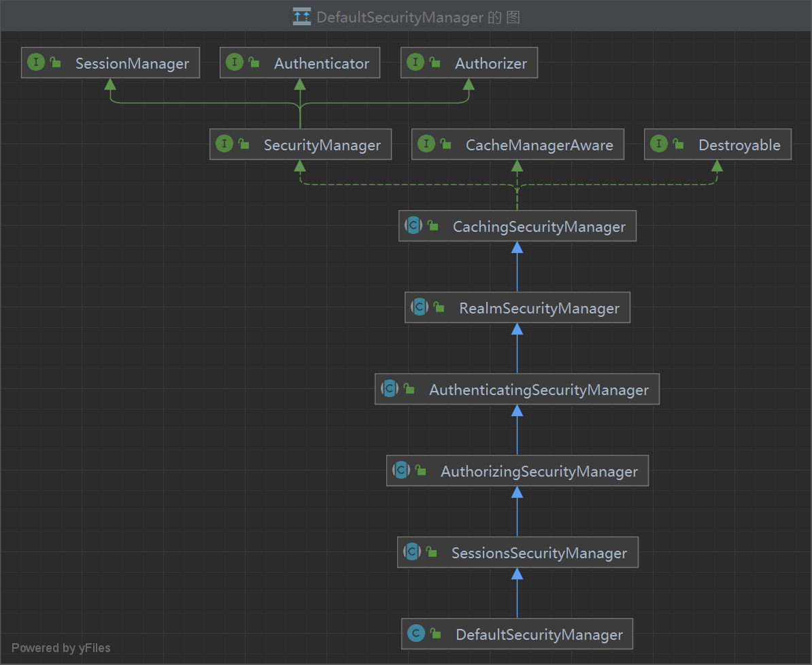The height and width of the screenshot is (665, 812).
Task: Click the Destroyable interface icon
Action: point(658,144)
